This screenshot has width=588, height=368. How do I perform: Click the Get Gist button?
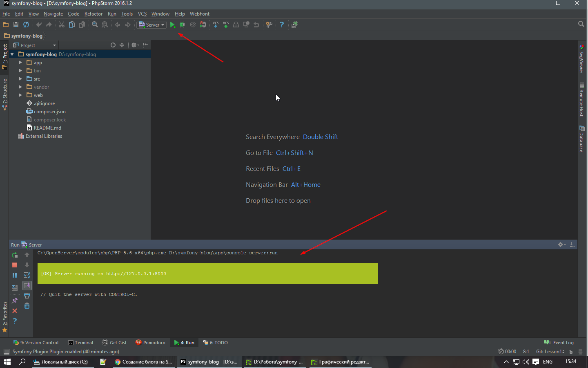(x=114, y=343)
